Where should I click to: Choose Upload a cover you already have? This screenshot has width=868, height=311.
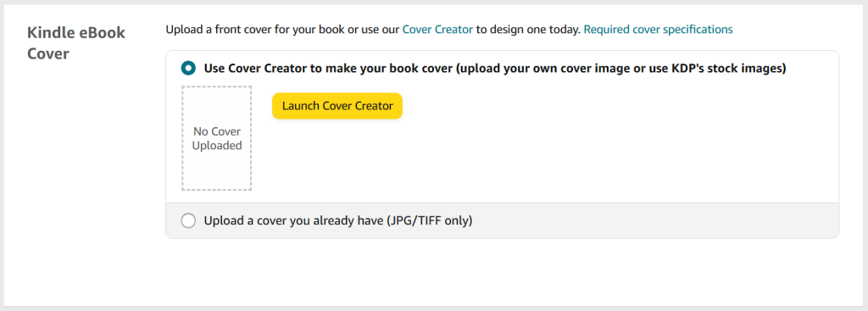click(189, 221)
